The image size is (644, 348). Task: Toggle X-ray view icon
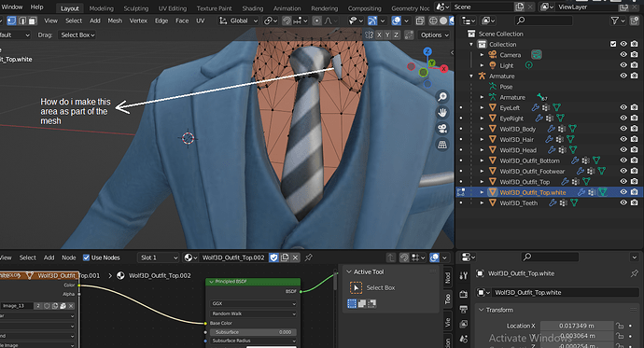point(420,21)
